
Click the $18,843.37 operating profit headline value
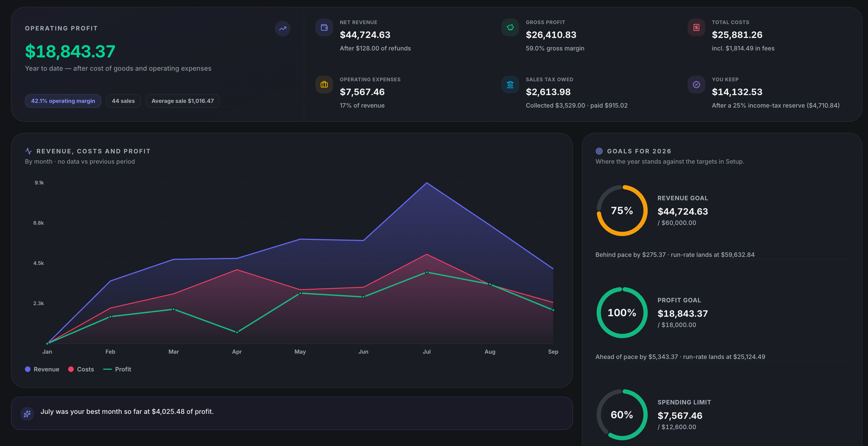pos(70,51)
